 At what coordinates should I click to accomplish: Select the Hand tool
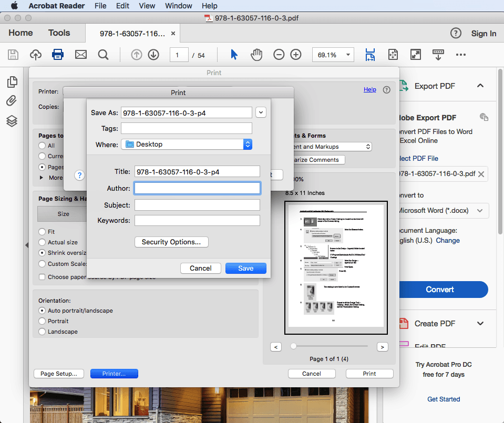point(257,54)
